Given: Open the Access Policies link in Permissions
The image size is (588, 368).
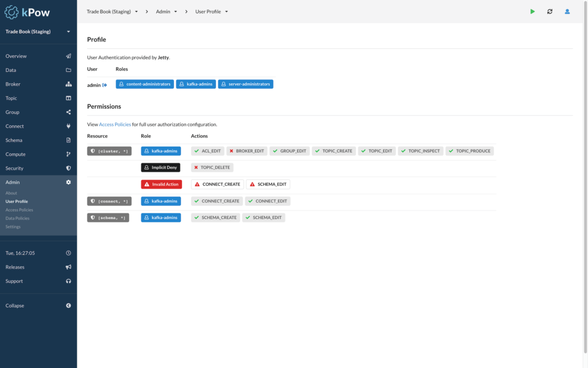Looking at the screenshot, I should pyautogui.click(x=115, y=124).
